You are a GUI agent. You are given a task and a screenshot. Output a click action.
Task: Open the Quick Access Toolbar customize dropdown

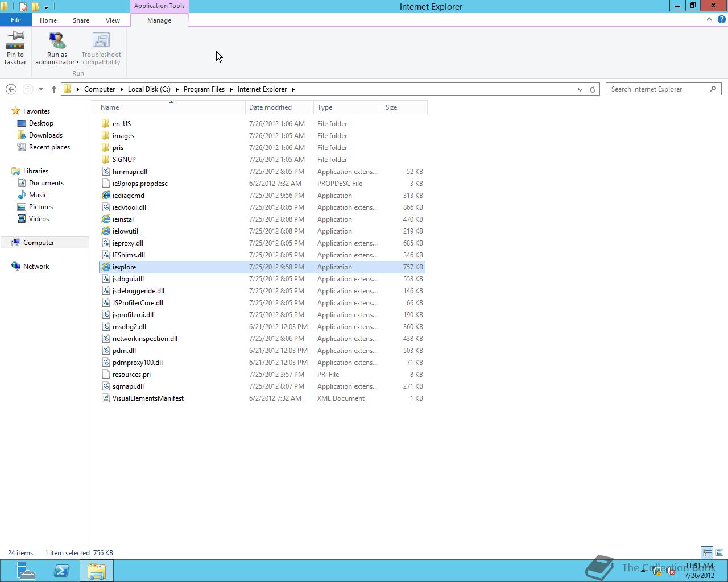[x=46, y=7]
